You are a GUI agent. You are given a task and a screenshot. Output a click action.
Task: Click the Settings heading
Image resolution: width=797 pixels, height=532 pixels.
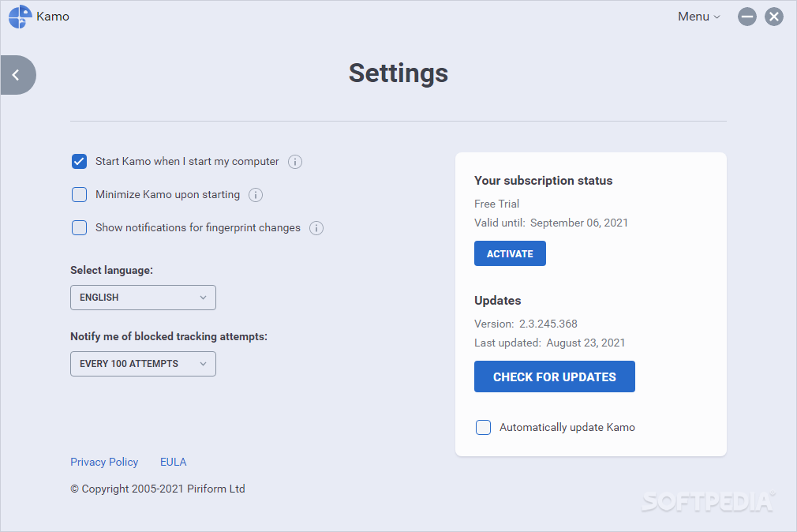(398, 73)
